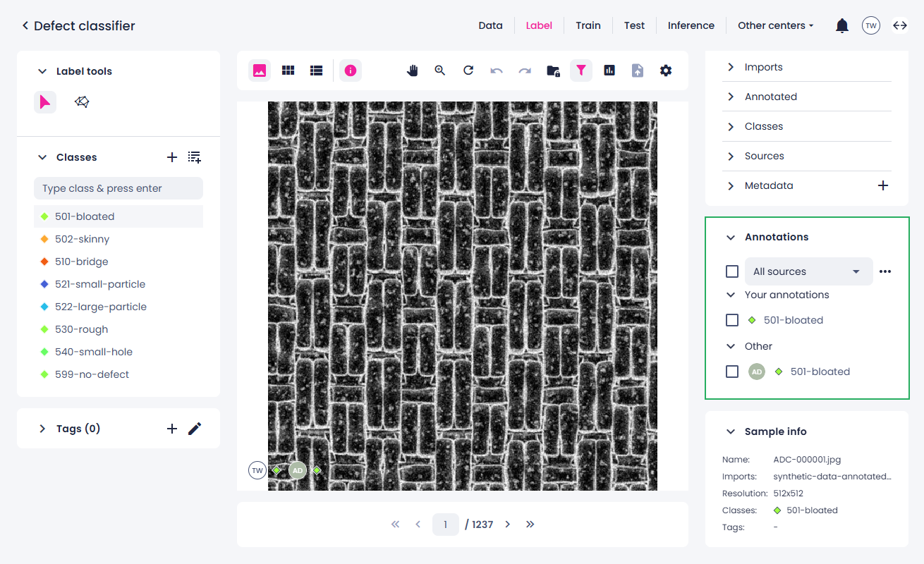Switch to list view
The width and height of the screenshot is (924, 564).
pyautogui.click(x=316, y=70)
